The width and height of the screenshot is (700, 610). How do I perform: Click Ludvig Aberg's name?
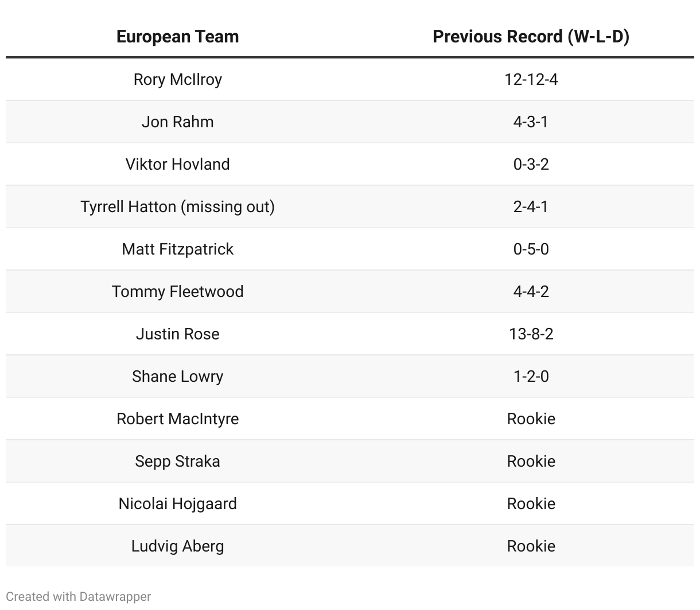click(177, 546)
